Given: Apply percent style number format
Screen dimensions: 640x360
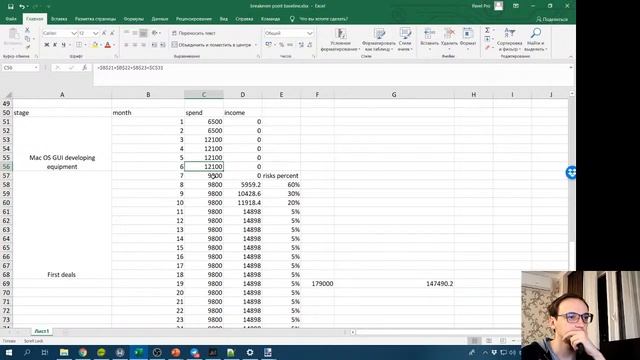Looking at the screenshot, I should click(x=281, y=44).
